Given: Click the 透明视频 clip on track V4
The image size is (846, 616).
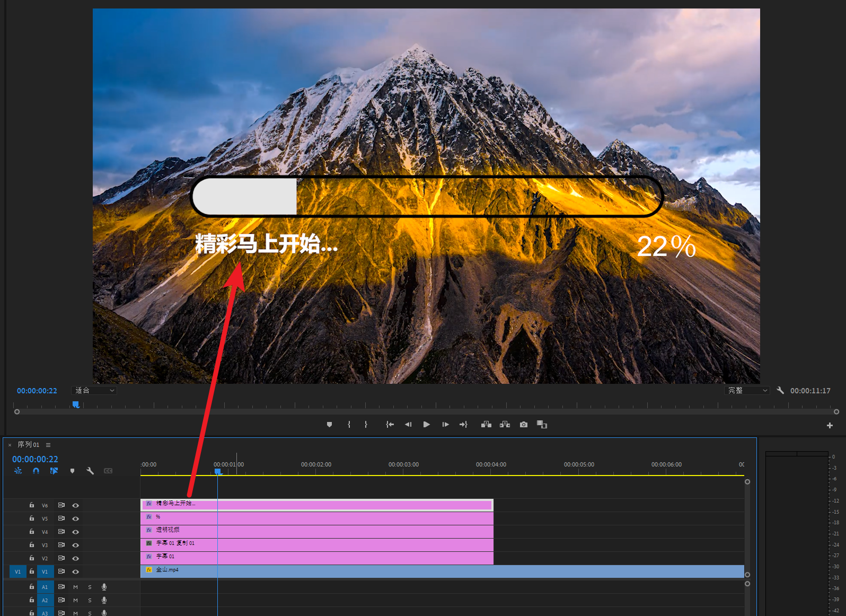Looking at the screenshot, I should tap(318, 532).
